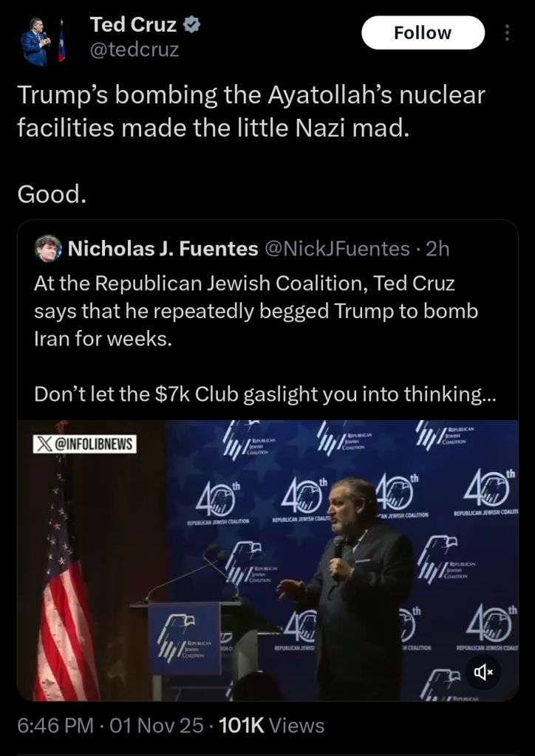Click the 2h timestamp on quoted post
This screenshot has width=535, height=756.
437,250
